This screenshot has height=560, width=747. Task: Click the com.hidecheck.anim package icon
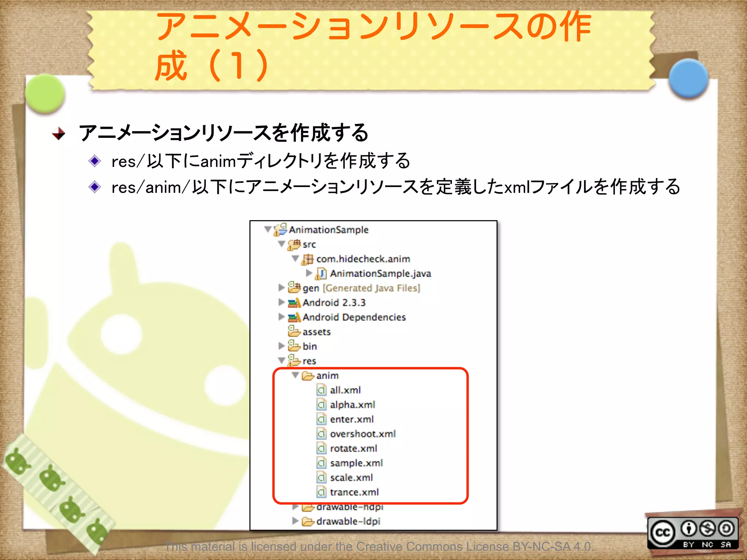(x=308, y=259)
